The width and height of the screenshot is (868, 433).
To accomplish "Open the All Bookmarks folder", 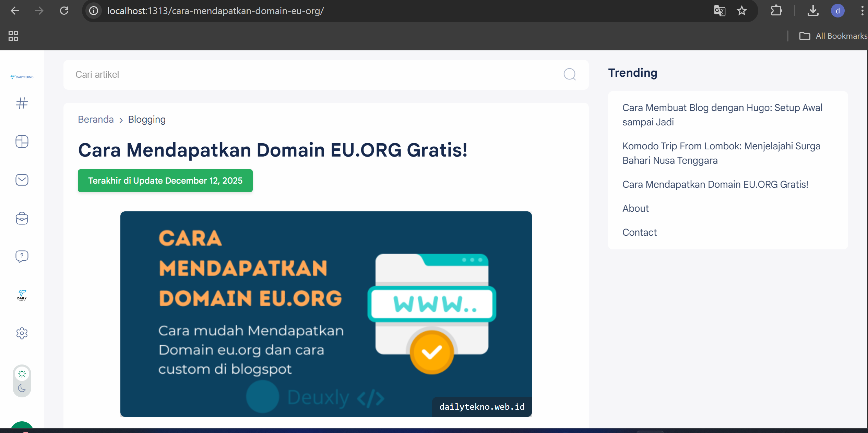I will click(833, 36).
